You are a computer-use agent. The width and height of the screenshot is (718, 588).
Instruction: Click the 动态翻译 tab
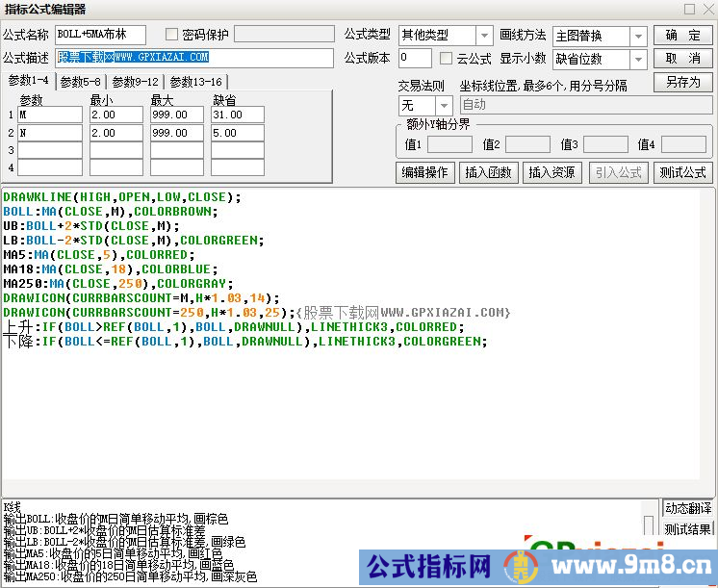[688, 508]
